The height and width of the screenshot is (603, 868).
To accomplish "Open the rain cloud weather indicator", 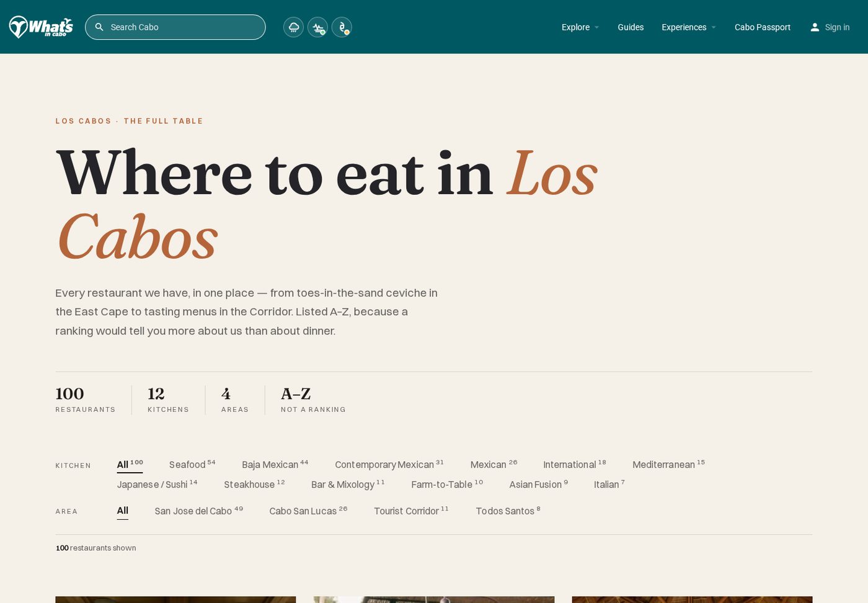I will tap(294, 27).
